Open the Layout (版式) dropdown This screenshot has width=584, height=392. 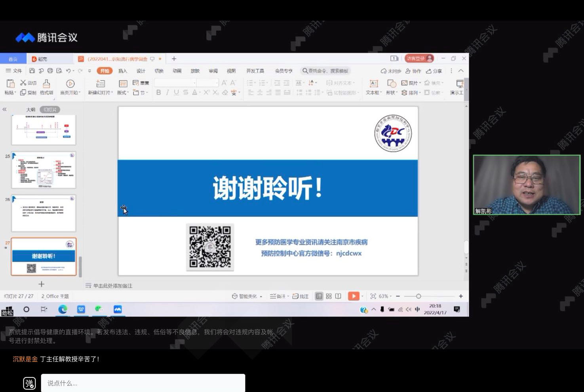point(123,93)
